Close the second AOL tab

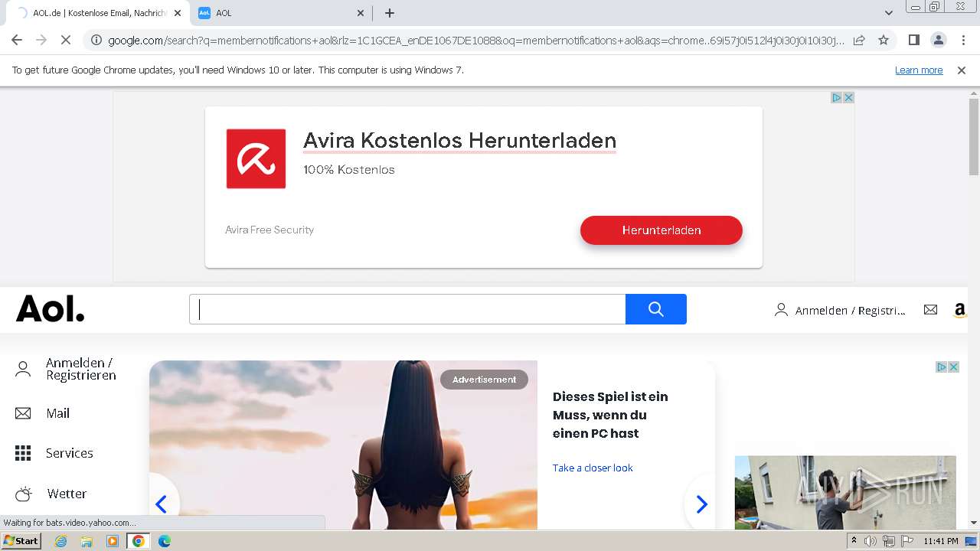click(x=361, y=13)
